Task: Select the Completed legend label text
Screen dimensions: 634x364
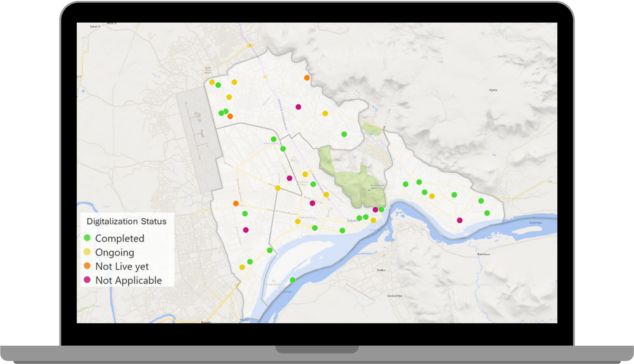Action: click(x=120, y=238)
